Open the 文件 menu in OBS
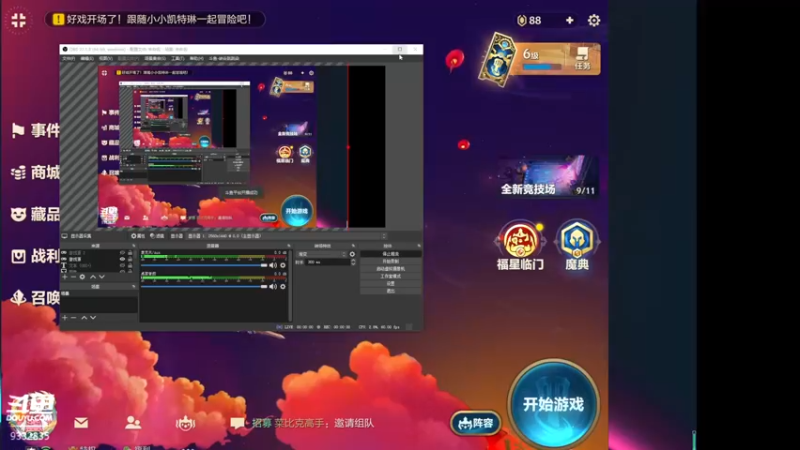Image resolution: width=800 pixels, height=450 pixels. (68, 59)
